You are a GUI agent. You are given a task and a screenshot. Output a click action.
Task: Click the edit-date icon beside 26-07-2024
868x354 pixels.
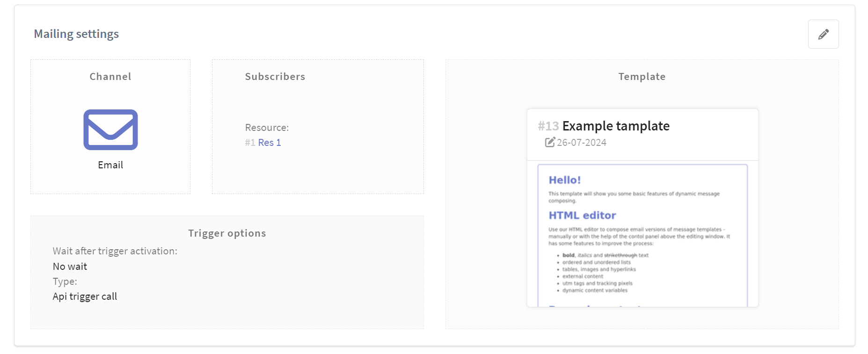click(550, 142)
